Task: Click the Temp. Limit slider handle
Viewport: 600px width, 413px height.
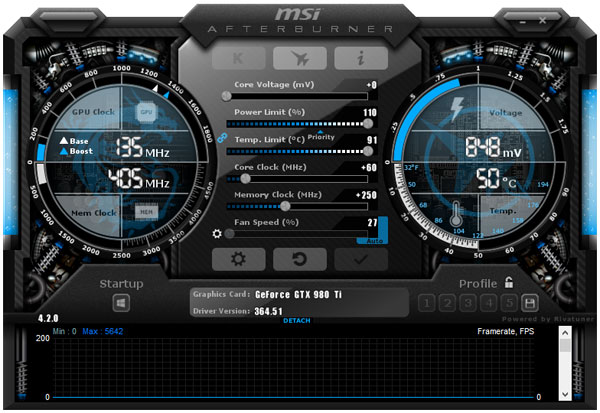Action: point(368,151)
